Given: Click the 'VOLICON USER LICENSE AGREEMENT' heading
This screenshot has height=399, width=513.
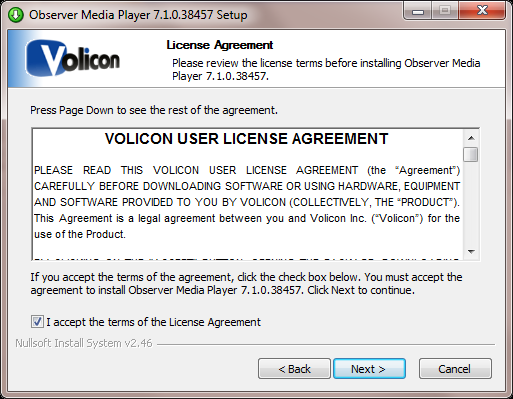Looking at the screenshot, I should pyautogui.click(x=247, y=139).
